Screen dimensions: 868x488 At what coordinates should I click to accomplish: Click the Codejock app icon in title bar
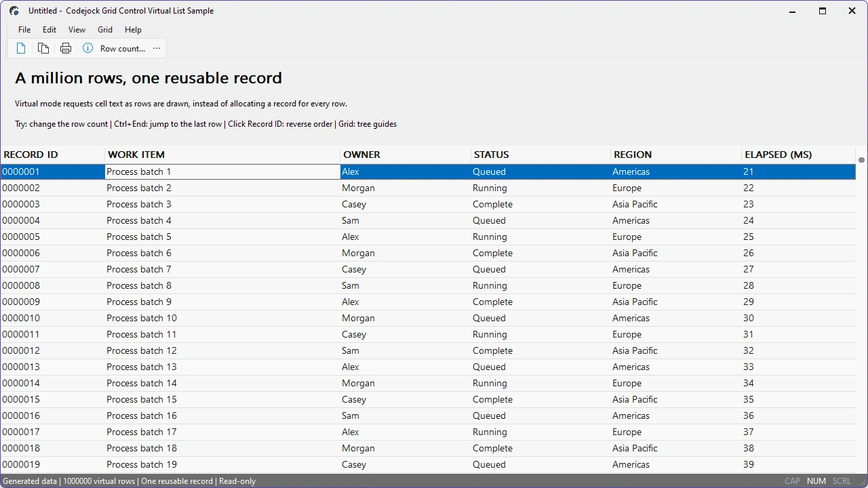(x=14, y=11)
